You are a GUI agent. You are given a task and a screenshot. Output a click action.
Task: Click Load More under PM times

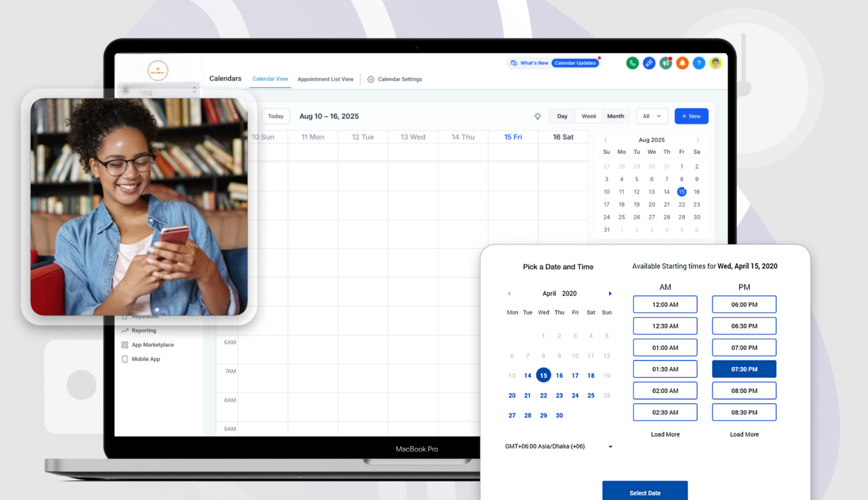[744, 434]
